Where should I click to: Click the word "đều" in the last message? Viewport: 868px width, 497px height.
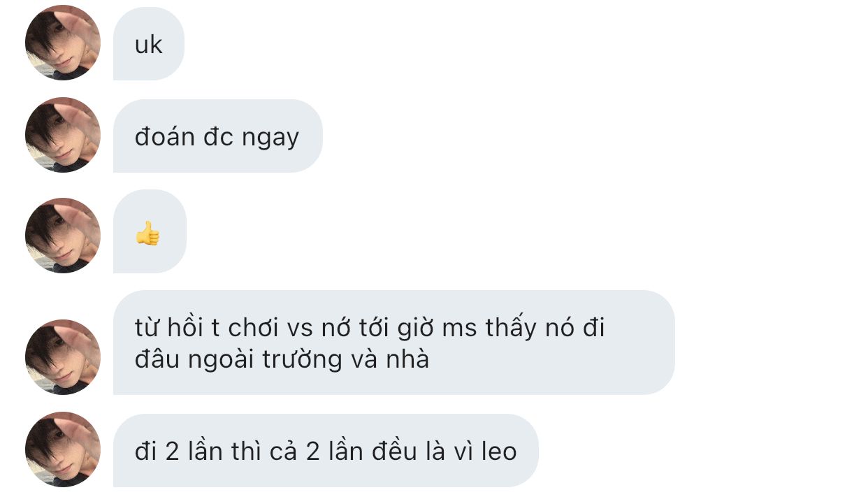pyautogui.click(x=391, y=451)
